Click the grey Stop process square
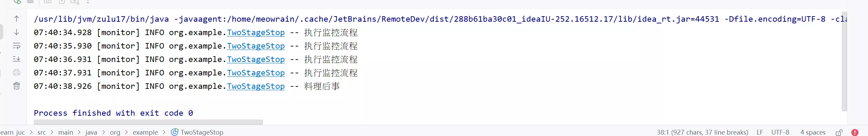Image resolution: width=868 pixels, height=136 pixels. point(30,1)
